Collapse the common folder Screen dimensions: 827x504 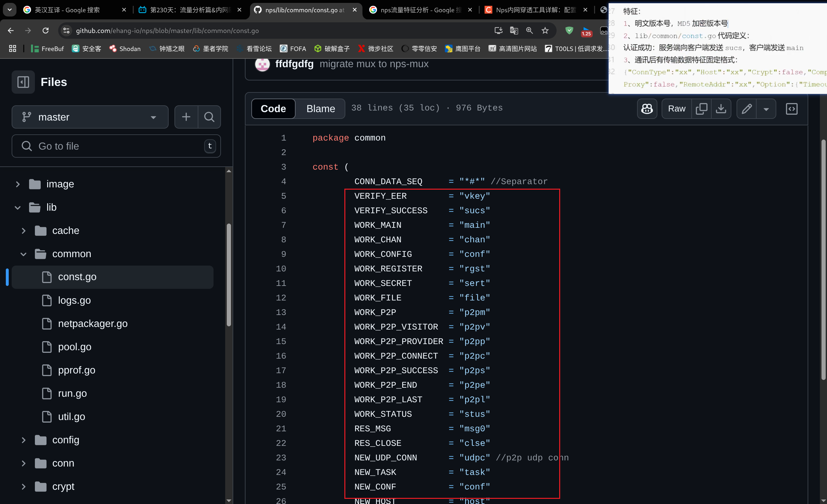tap(24, 254)
